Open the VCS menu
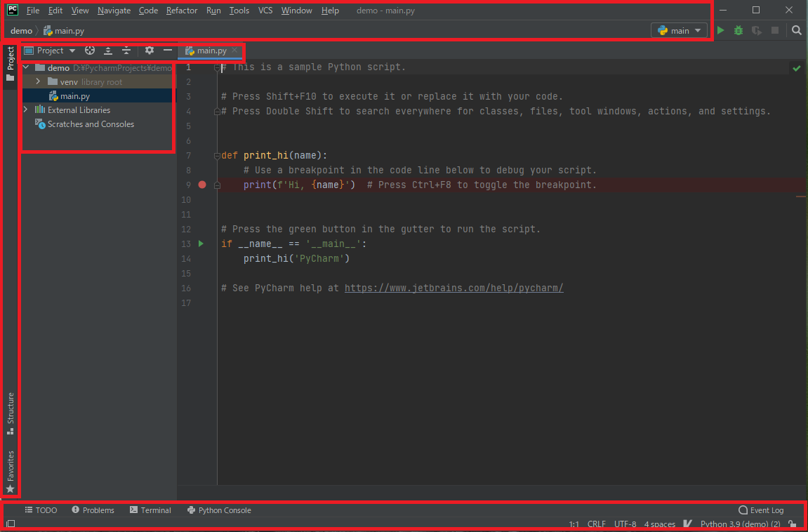 tap(265, 11)
